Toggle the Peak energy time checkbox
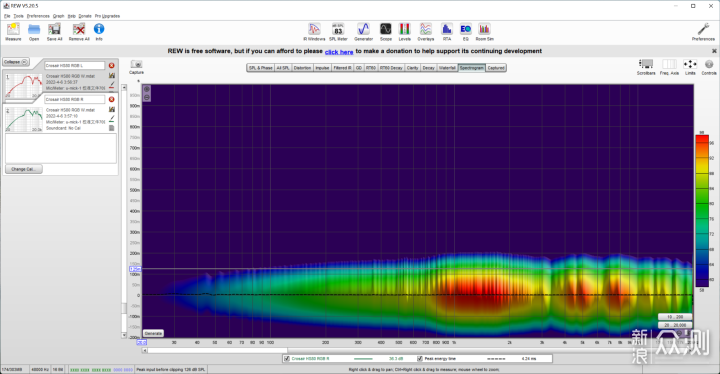Viewport: 720px width, 374px height. [x=420, y=358]
